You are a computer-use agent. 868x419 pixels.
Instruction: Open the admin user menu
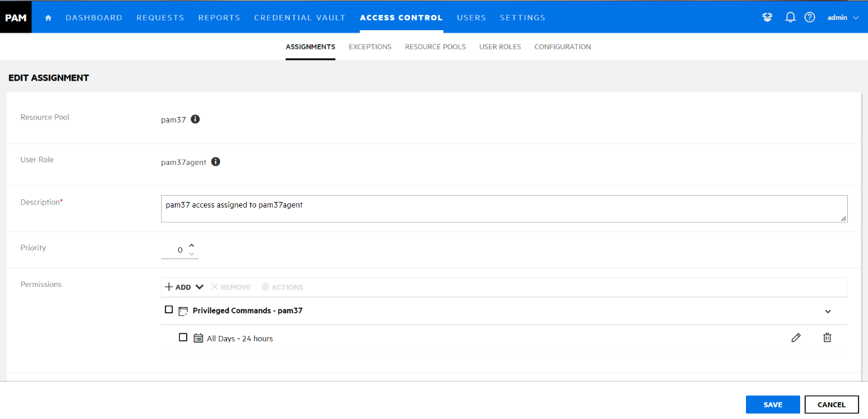pyautogui.click(x=843, y=18)
